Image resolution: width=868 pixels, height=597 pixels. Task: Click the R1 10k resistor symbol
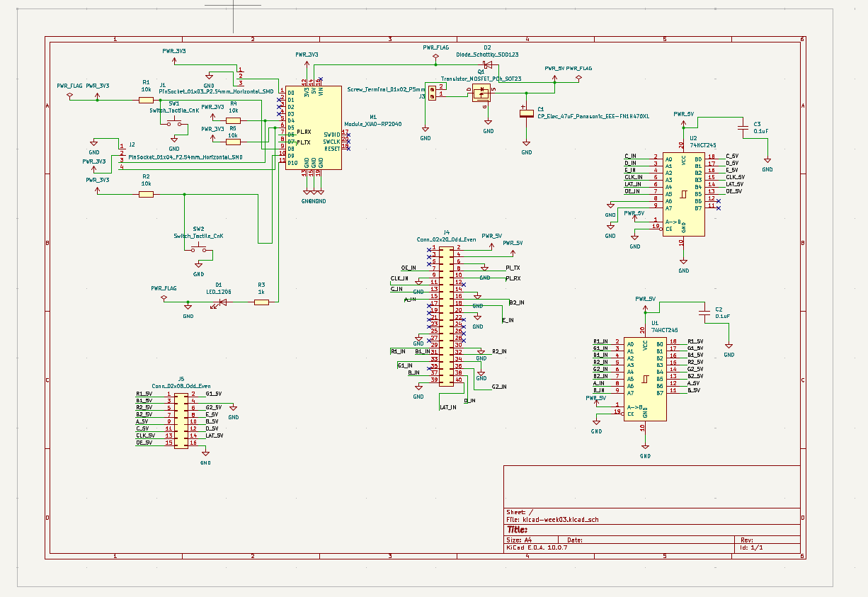(146, 100)
